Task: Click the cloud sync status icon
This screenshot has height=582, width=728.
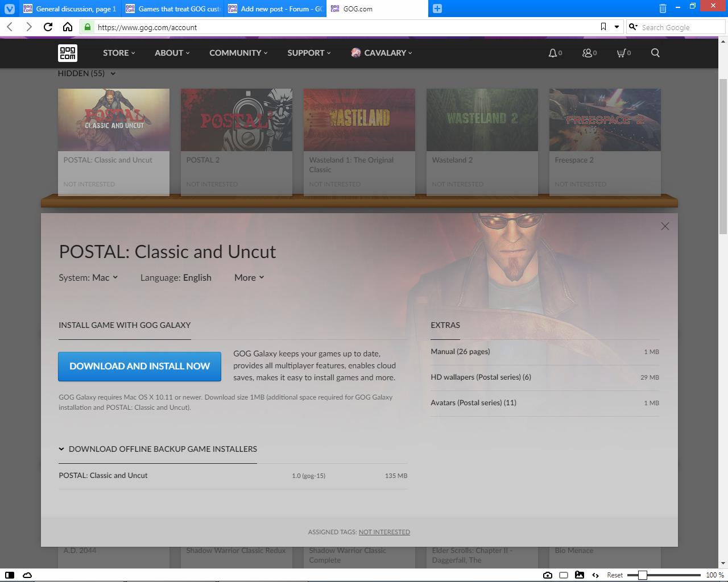Action: [27, 575]
